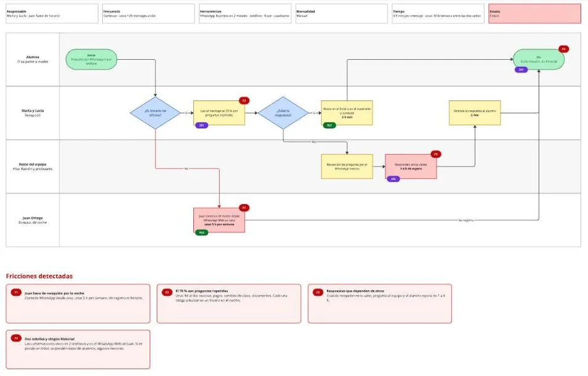Select green badge under Juan's night step
This screenshot has width=588, height=376.
coord(201,232)
